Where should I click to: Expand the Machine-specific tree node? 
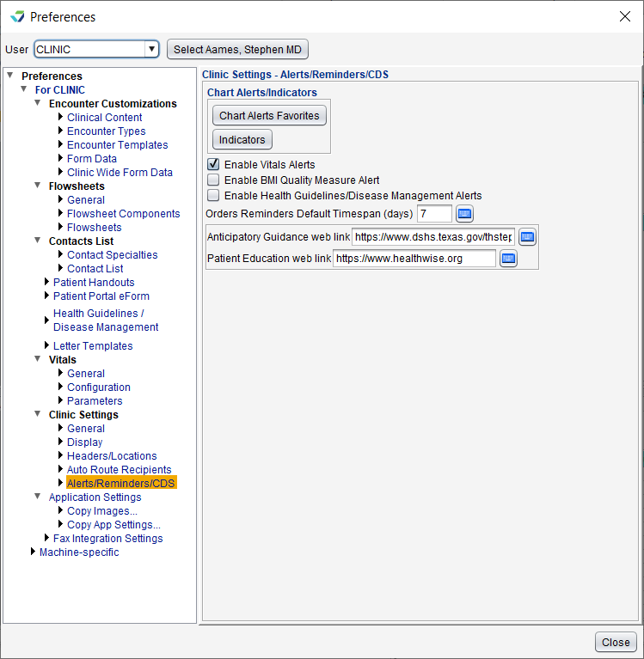tap(33, 552)
